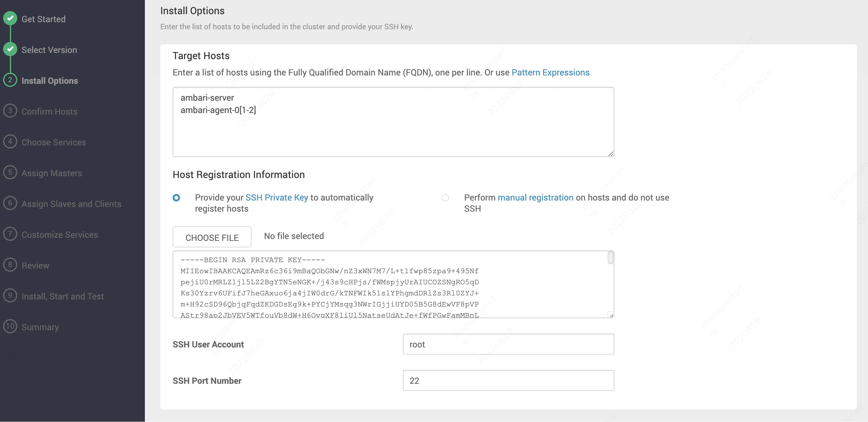Image resolution: width=868 pixels, height=422 pixels.
Task: Select manual registration radio option
Action: [x=445, y=198]
